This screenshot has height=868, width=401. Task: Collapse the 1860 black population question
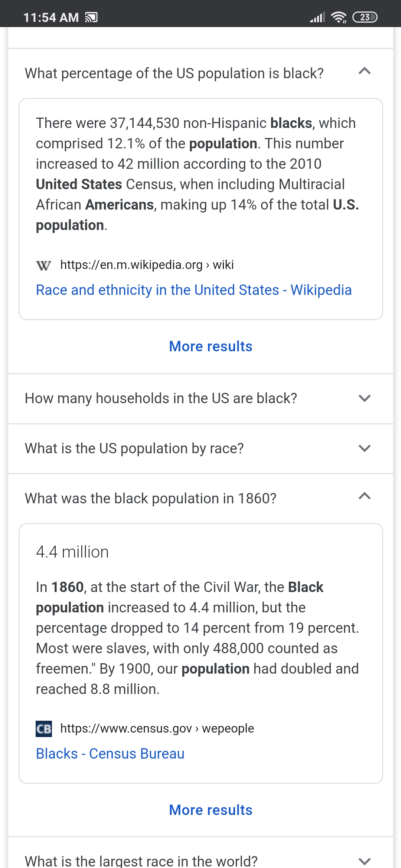click(365, 496)
